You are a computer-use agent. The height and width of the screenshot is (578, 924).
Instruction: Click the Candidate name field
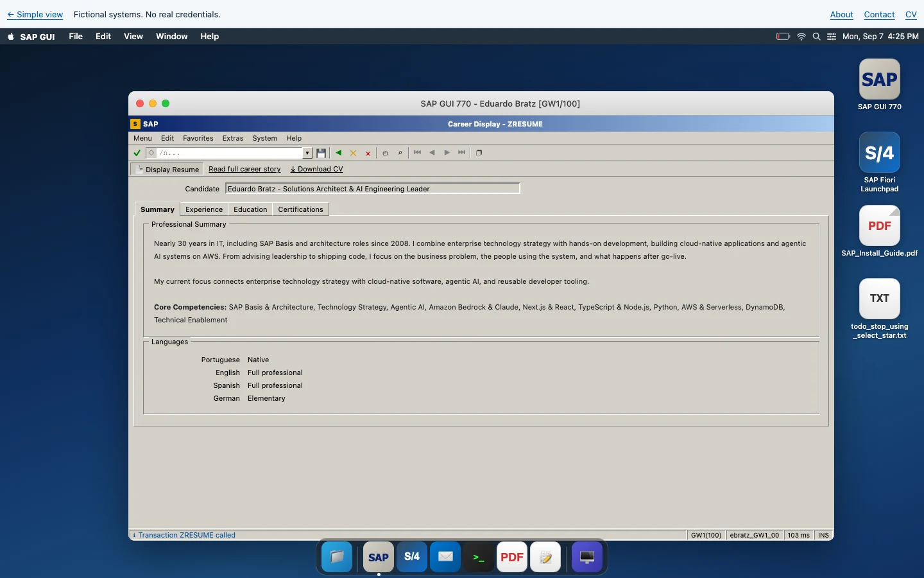tap(373, 189)
